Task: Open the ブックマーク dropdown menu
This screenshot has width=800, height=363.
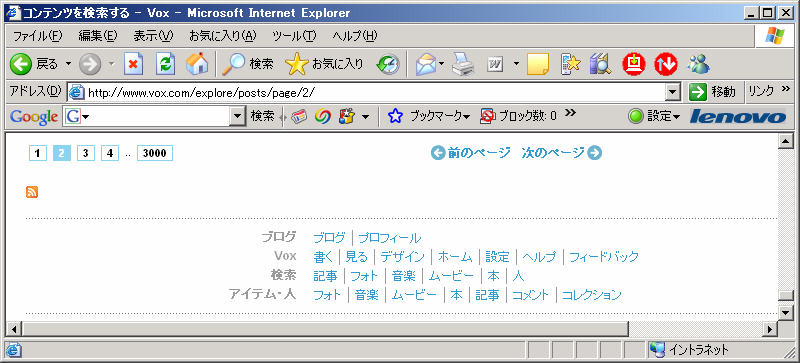Action: tap(467, 117)
